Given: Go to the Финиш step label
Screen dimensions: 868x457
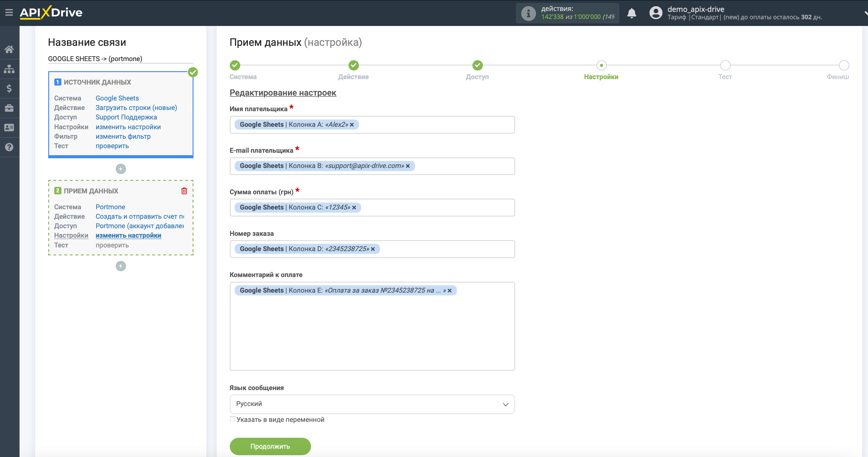Looking at the screenshot, I should click(838, 77).
